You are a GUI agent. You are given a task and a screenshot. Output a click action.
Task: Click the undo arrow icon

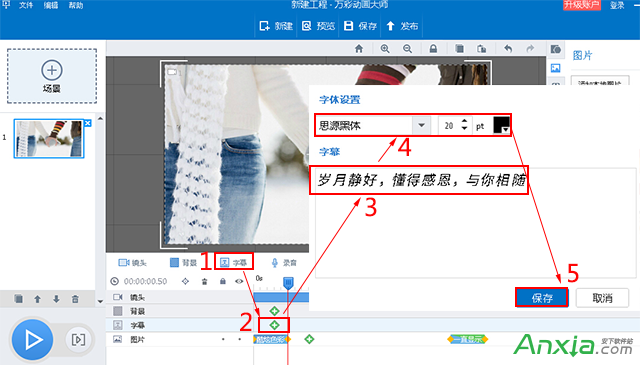point(508,49)
